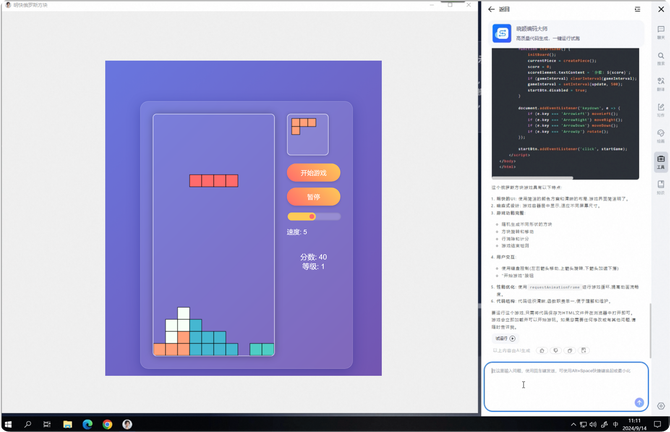Go back using the left arrow

tap(491, 9)
